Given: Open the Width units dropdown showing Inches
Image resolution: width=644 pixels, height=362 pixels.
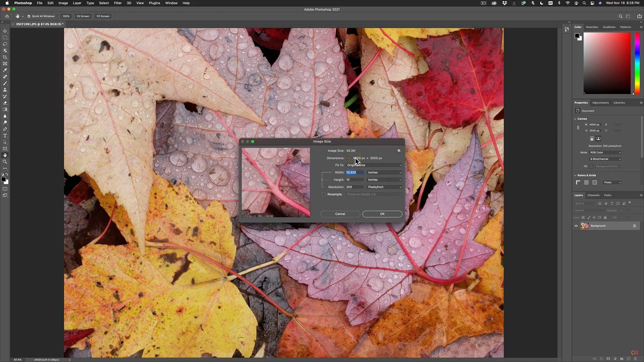Looking at the screenshot, I should (x=384, y=172).
